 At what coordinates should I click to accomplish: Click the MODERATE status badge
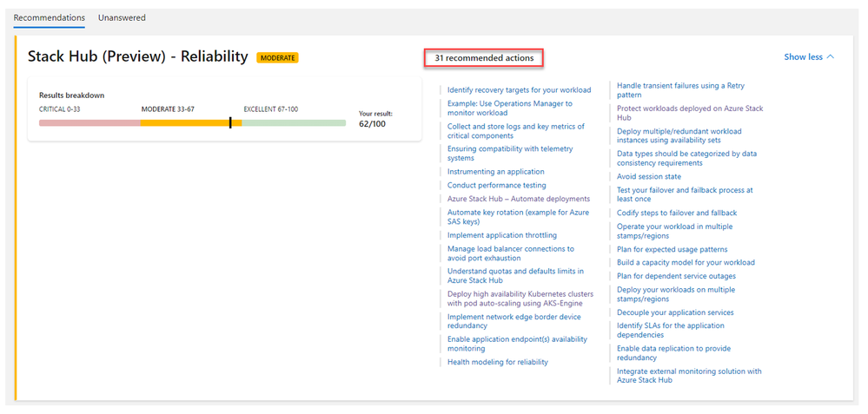point(277,57)
